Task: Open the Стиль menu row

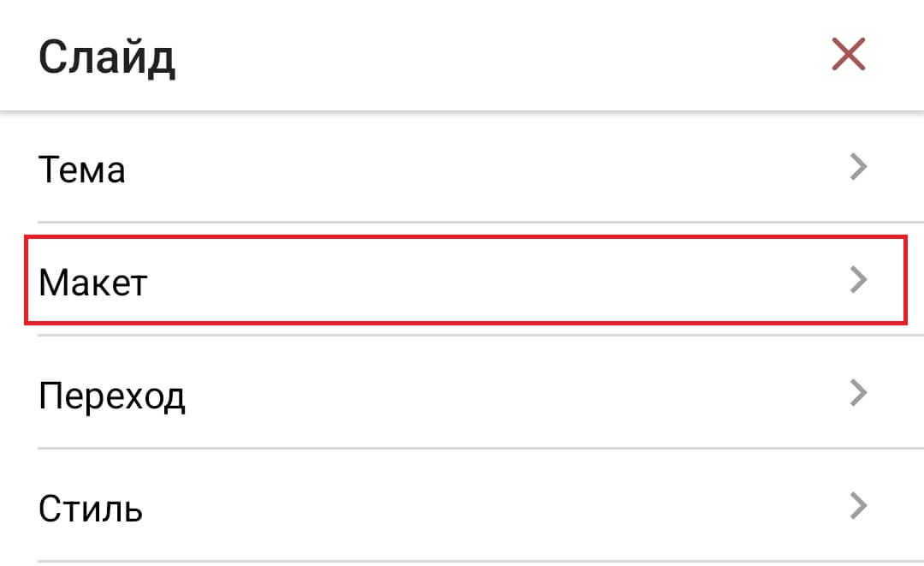Action: [462, 508]
